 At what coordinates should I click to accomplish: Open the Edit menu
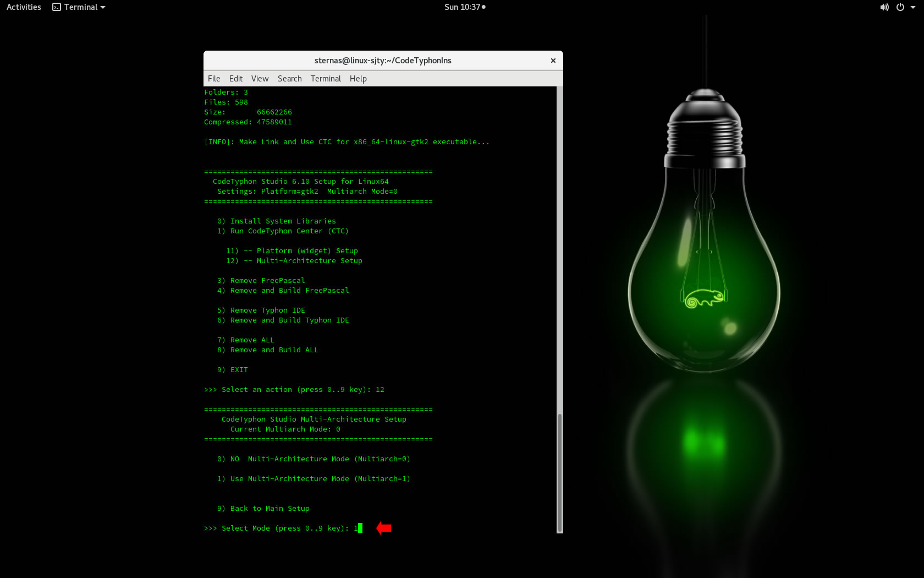(236, 79)
